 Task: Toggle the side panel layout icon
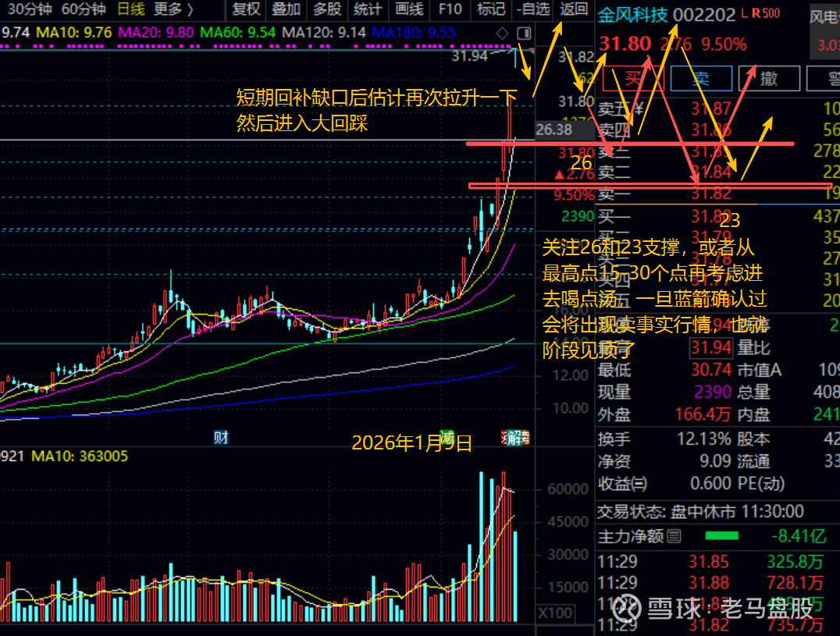[x=524, y=34]
